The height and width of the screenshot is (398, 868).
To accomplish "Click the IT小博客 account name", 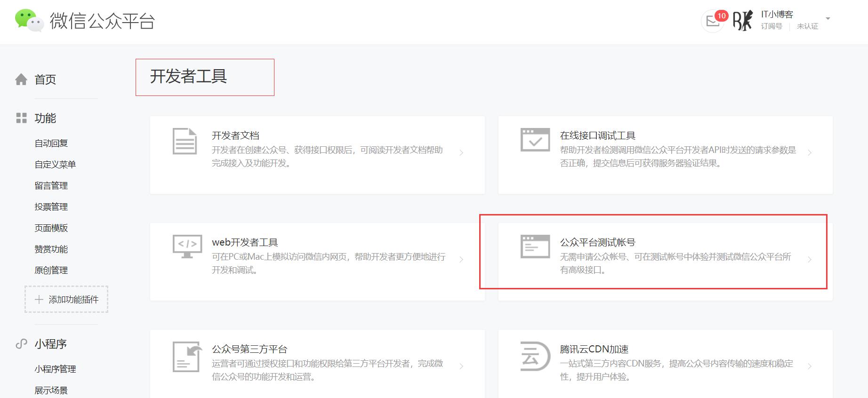I will (x=777, y=14).
